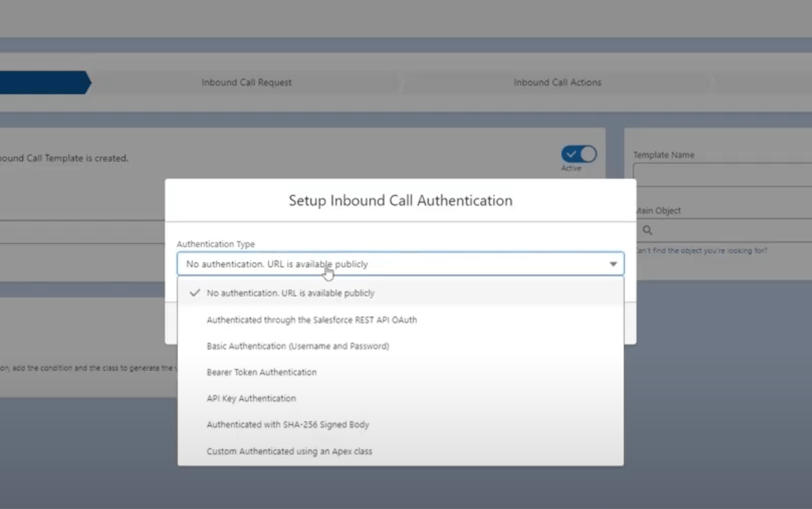The height and width of the screenshot is (509, 812).
Task: Click the 'Call Template is created.' text
Action: click(x=77, y=158)
